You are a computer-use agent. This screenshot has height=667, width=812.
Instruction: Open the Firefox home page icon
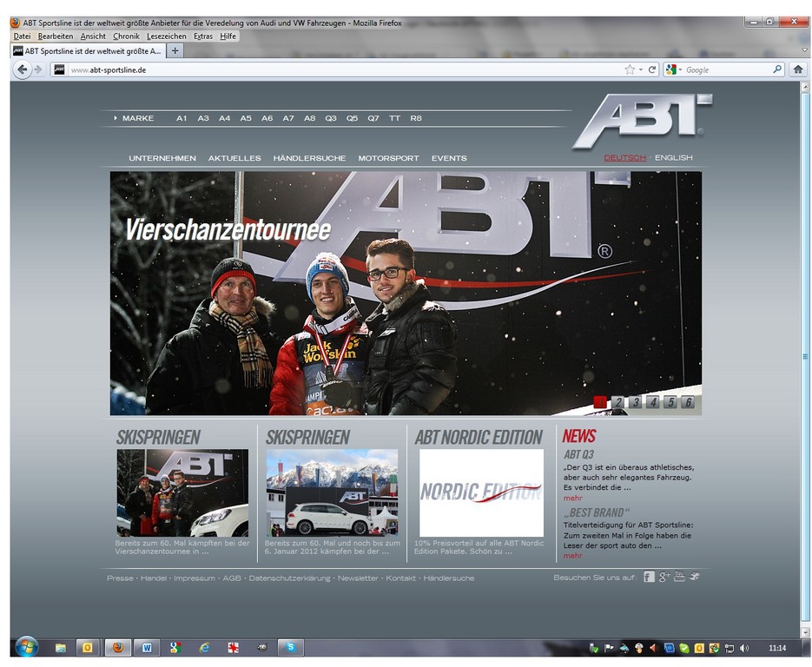pos(797,69)
